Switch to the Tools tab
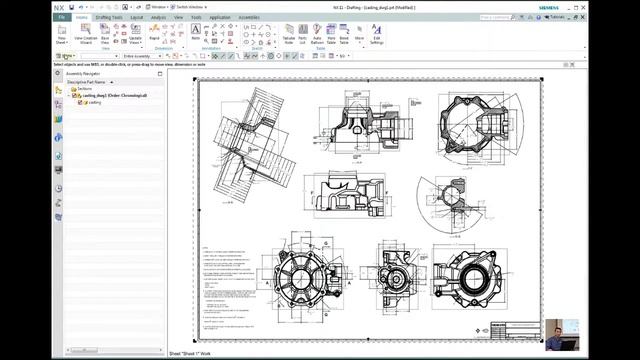The width and height of the screenshot is (640, 360). click(x=196, y=18)
